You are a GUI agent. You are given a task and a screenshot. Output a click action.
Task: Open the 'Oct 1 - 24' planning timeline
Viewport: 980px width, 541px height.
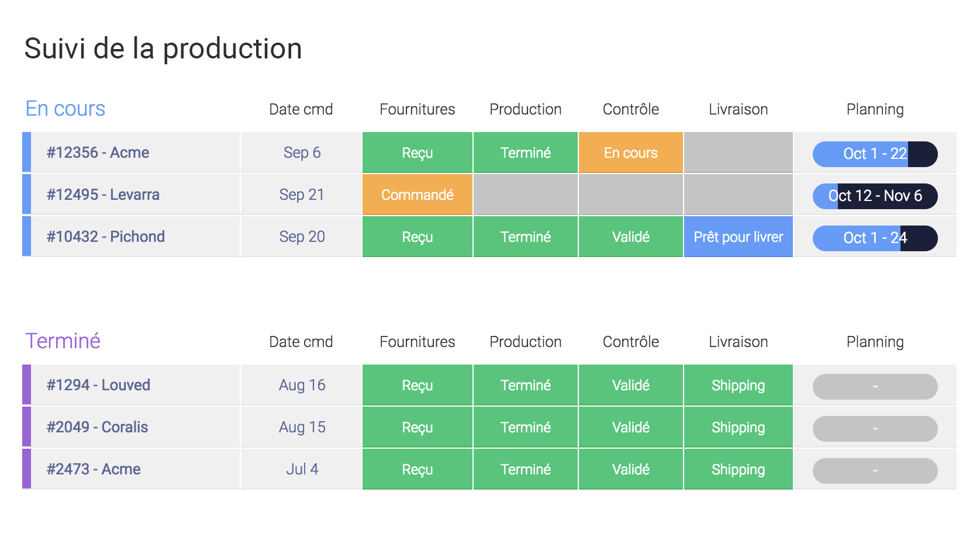pyautogui.click(x=875, y=238)
